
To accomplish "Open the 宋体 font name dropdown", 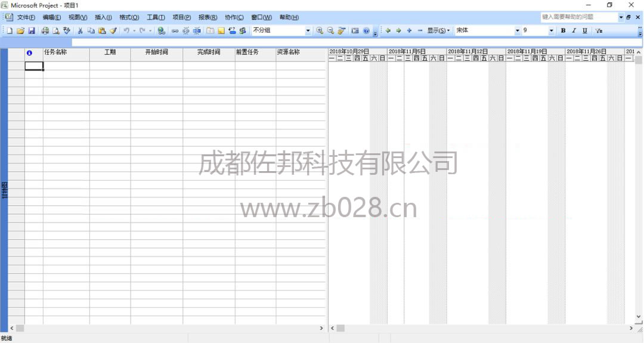I will (518, 31).
